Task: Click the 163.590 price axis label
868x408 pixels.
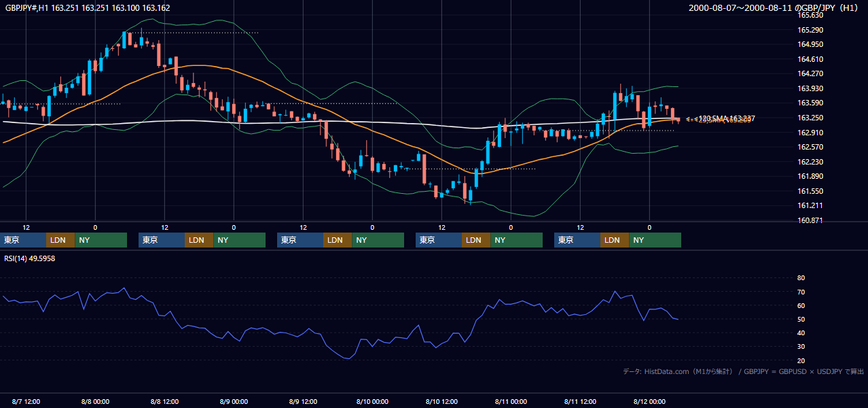Action: (x=810, y=103)
